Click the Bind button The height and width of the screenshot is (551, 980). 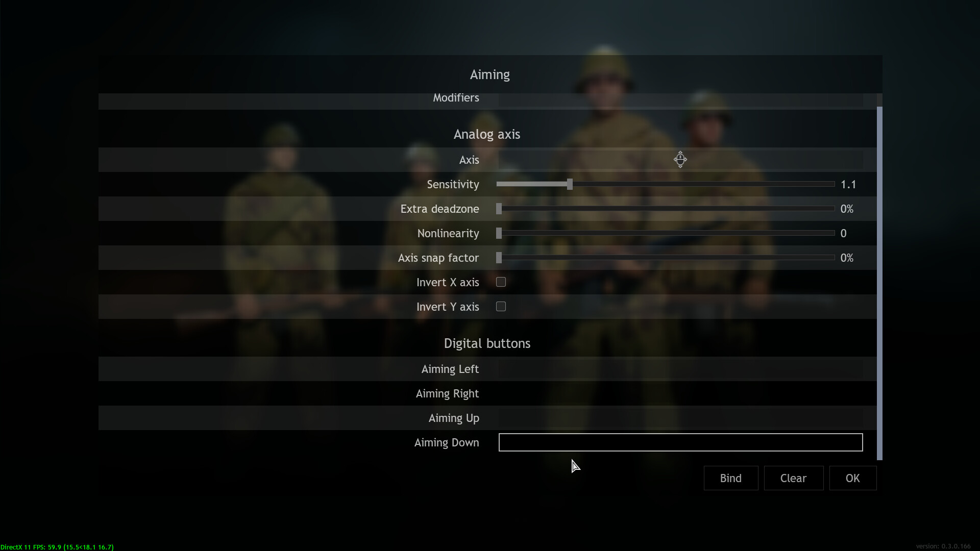click(731, 478)
